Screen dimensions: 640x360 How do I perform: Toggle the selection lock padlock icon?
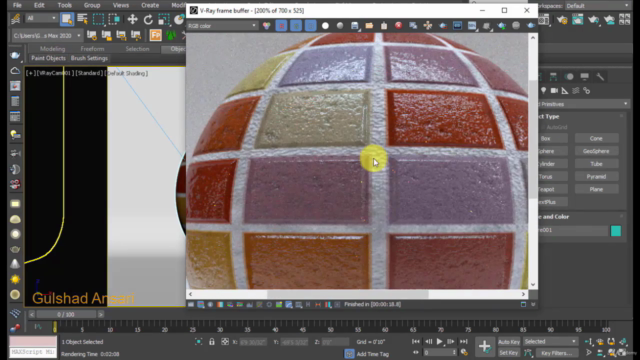211,342
